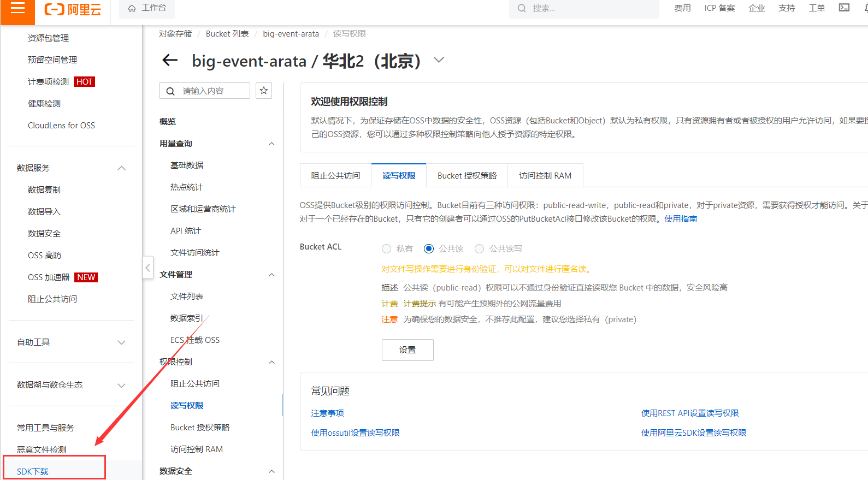Collapse the 文件管理 section

271,275
